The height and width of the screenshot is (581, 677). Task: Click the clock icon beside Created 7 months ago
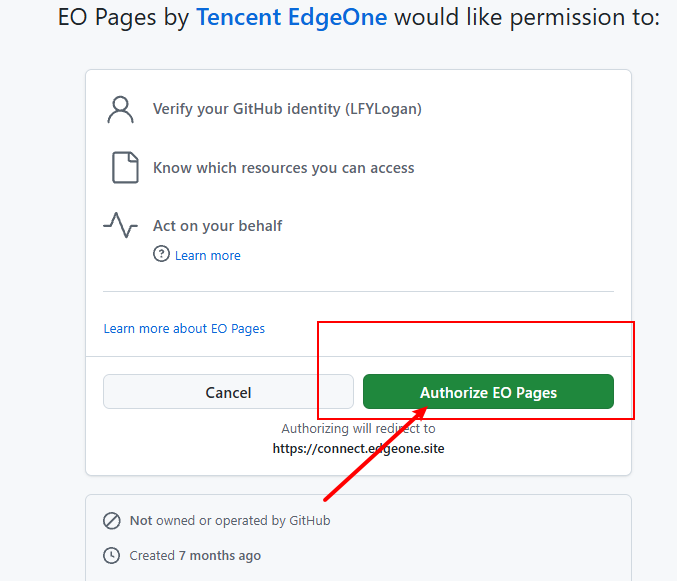pos(111,555)
